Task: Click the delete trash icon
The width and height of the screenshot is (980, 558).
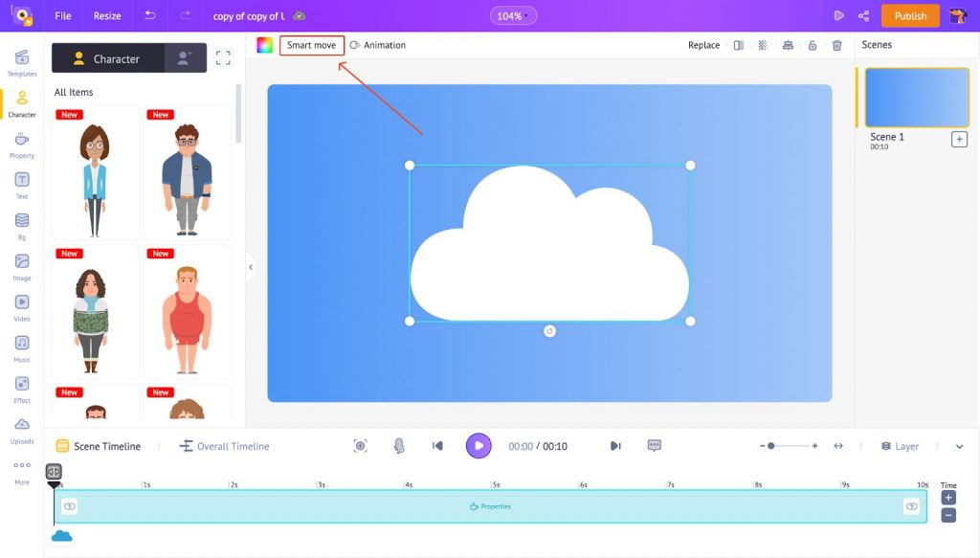Action: pyautogui.click(x=837, y=45)
